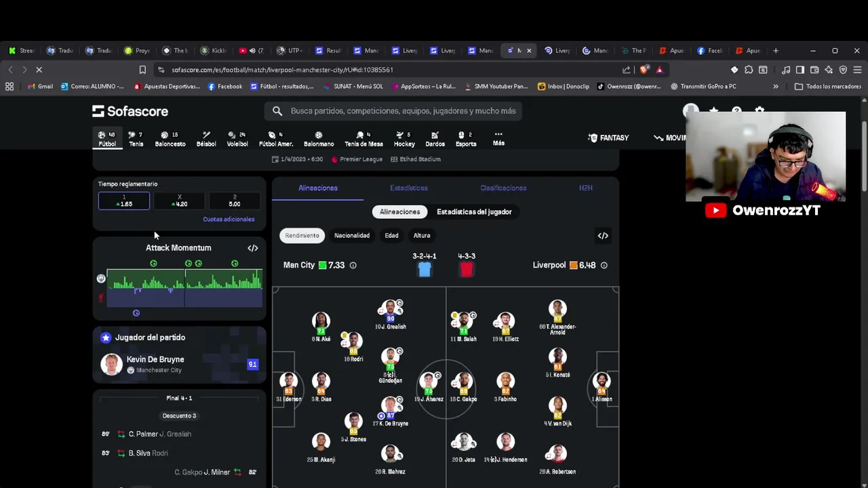This screenshot has height=488, width=868.
Task: Close the active Sofascore browser tab
Action: tap(529, 51)
